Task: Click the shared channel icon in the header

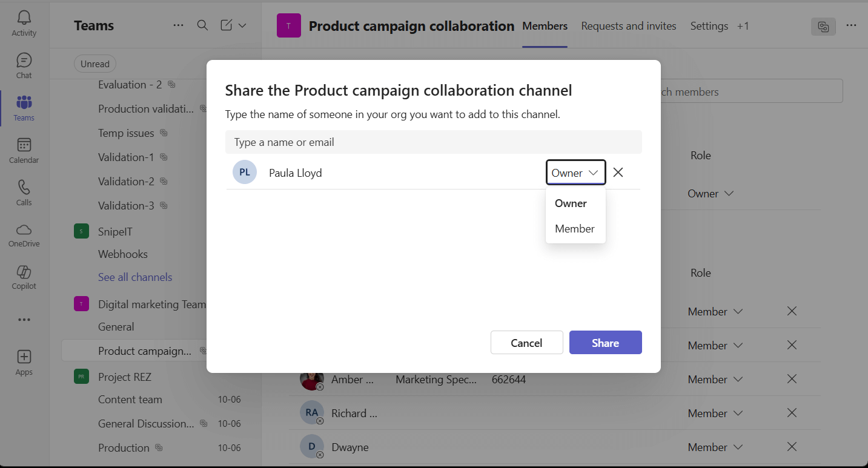Action: [823, 26]
